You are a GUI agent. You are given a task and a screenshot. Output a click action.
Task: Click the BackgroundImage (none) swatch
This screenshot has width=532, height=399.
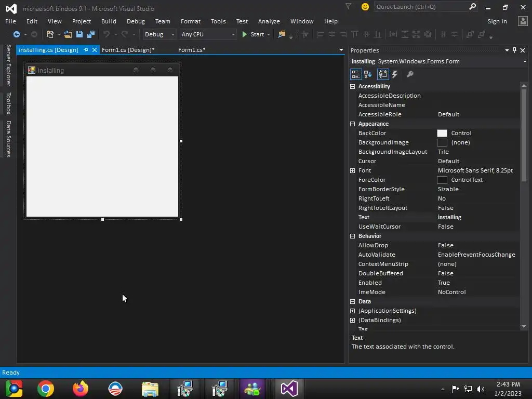tap(442, 142)
